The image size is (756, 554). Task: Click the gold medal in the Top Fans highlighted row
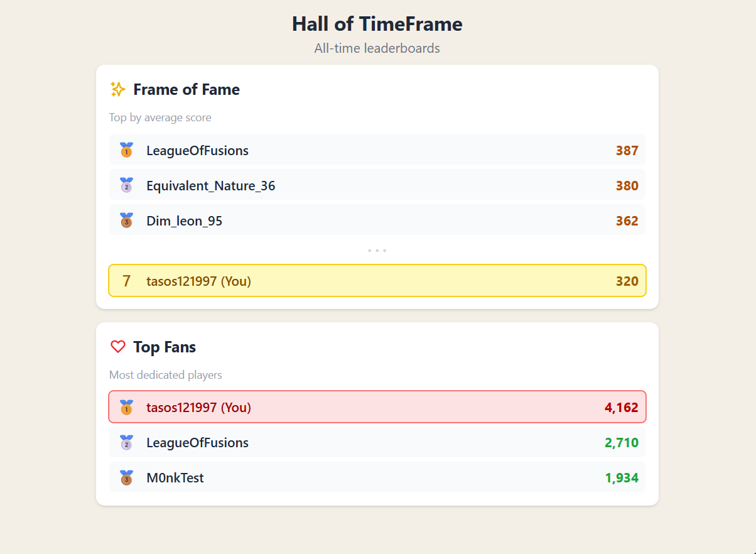pyautogui.click(x=127, y=407)
